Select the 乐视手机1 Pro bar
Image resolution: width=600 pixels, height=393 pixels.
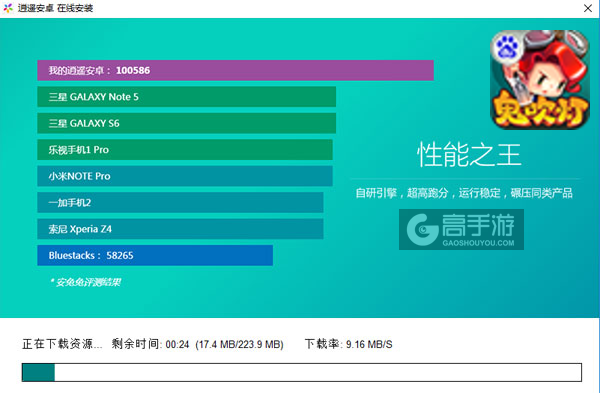(185, 150)
